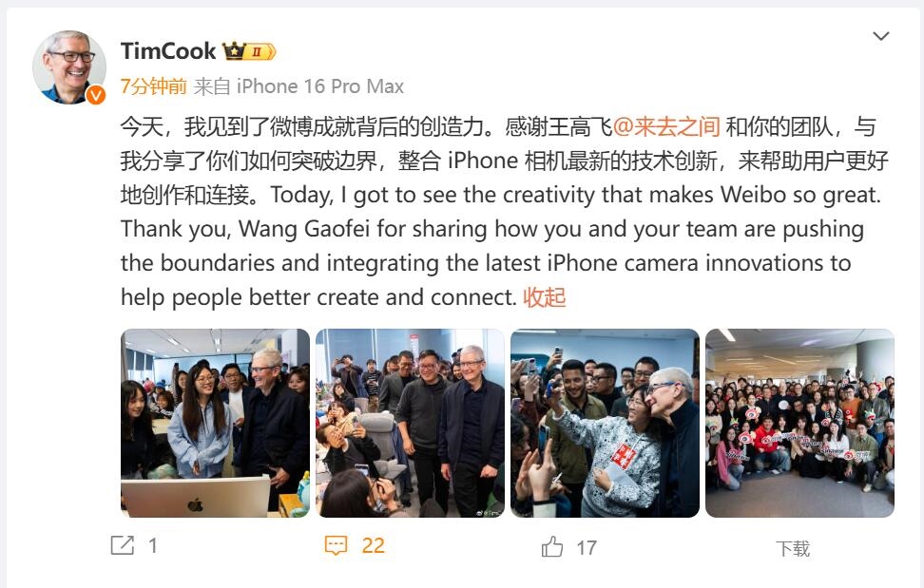The height and width of the screenshot is (588, 924).
Task: Click the orange verified V badge
Action: (x=95, y=95)
